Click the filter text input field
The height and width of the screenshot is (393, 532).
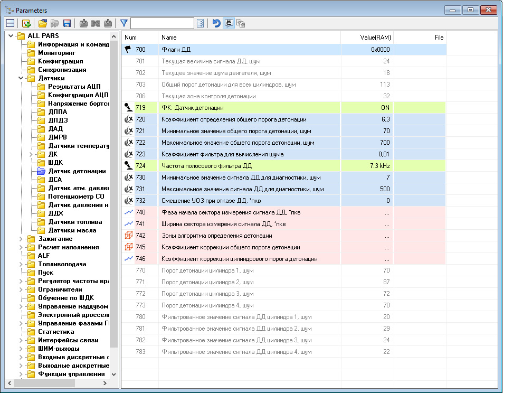tap(162, 23)
